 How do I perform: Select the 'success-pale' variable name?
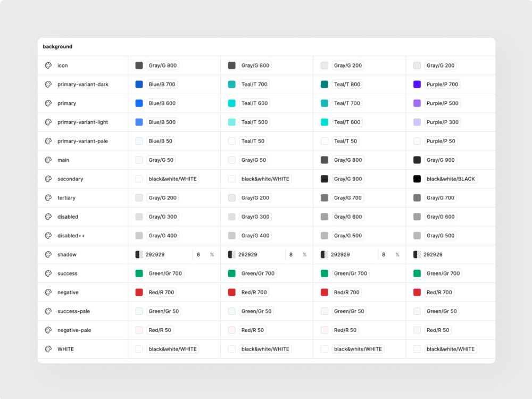(73, 311)
